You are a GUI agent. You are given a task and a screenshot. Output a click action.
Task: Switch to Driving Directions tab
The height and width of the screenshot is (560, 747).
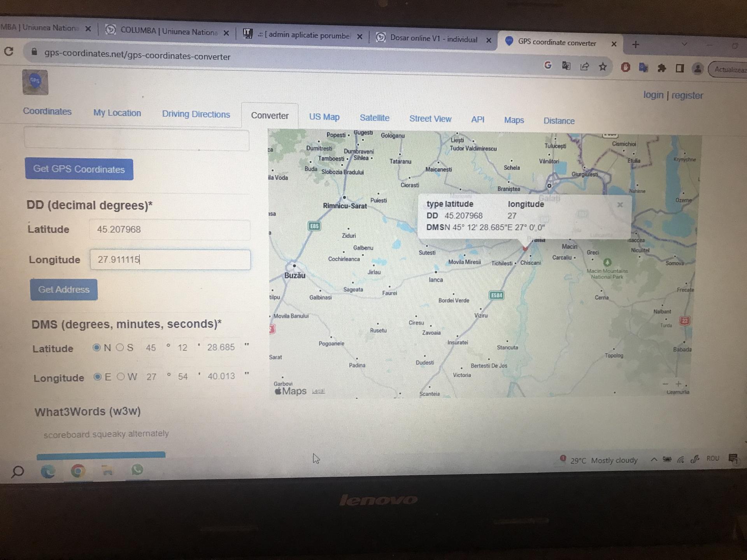[196, 114]
